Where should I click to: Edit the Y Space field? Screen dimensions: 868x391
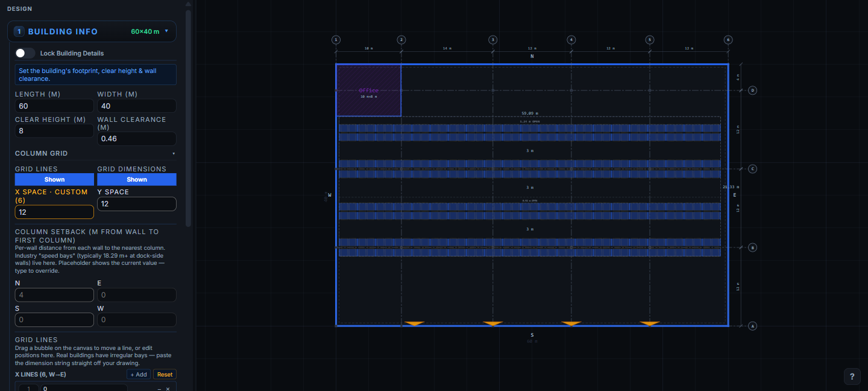click(137, 204)
